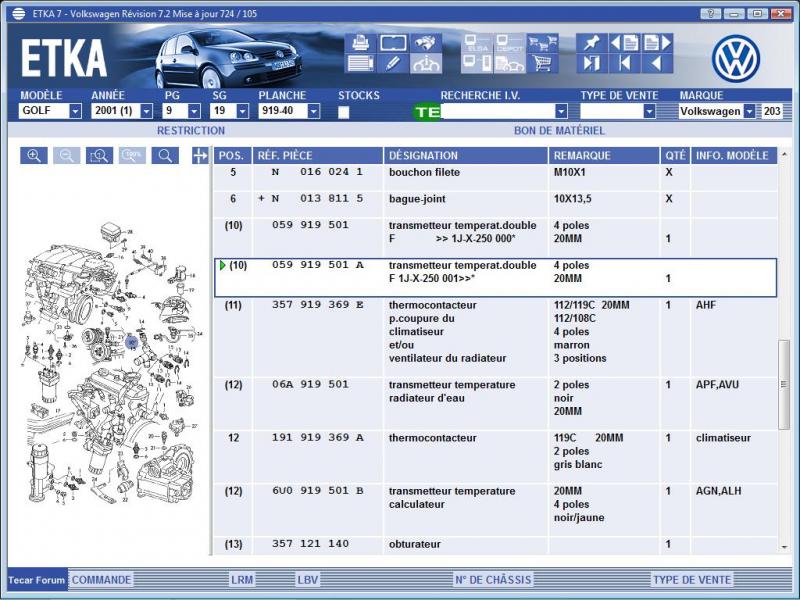Screen dimensions: 800x600
Task: Click the parts list vertical scrollbar thumb
Action: pyautogui.click(x=784, y=384)
